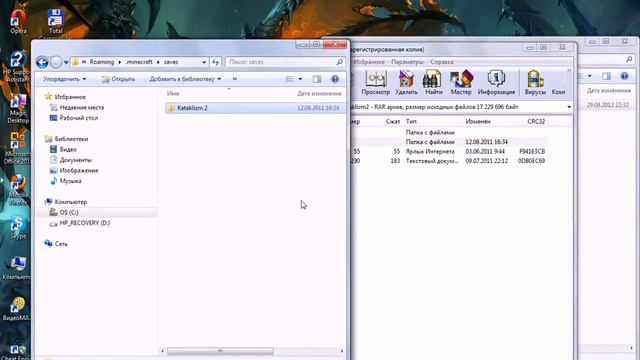Click the scrollbar right arrow in saves window
Viewport: 640px width, 360px height.
tap(342, 351)
